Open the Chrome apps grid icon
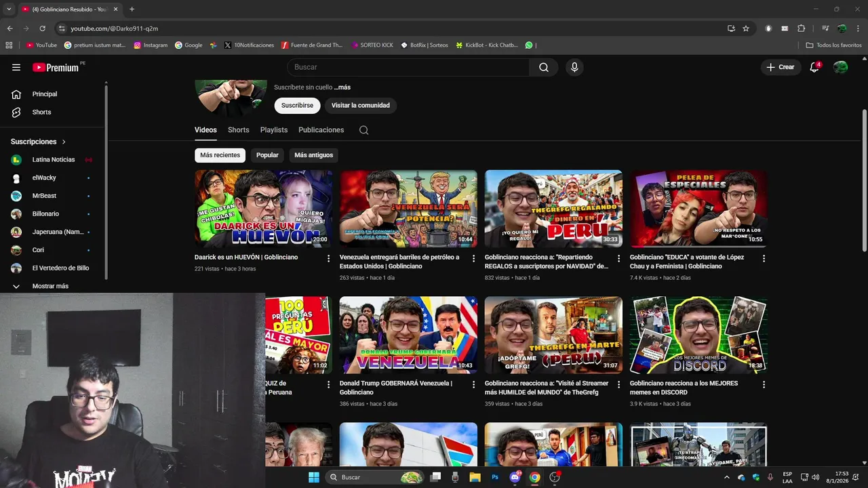The height and width of the screenshot is (488, 868). coord(9,45)
